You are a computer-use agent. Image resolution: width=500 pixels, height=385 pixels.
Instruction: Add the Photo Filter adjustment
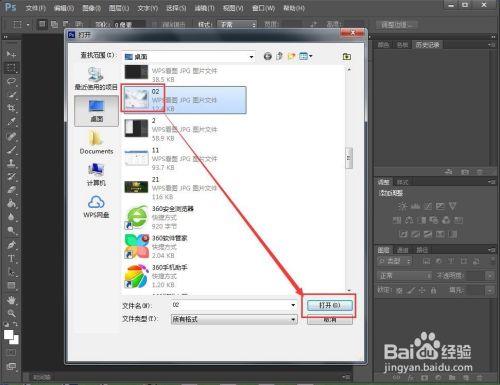click(434, 220)
